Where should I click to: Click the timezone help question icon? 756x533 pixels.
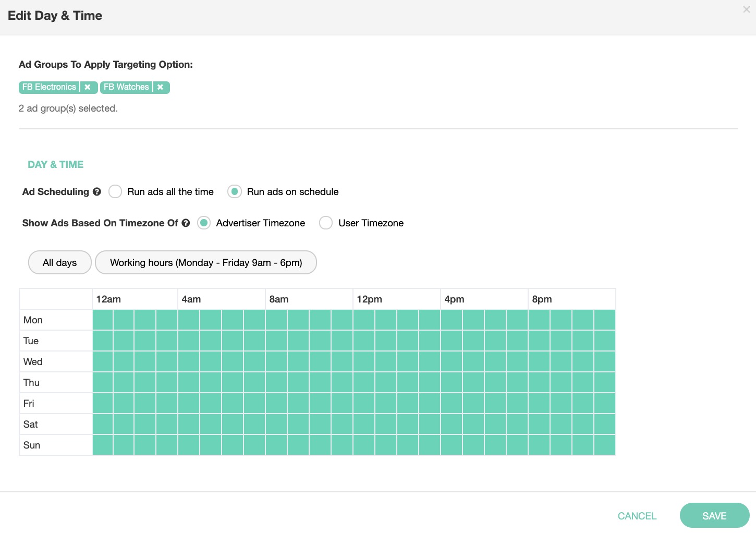click(x=186, y=223)
